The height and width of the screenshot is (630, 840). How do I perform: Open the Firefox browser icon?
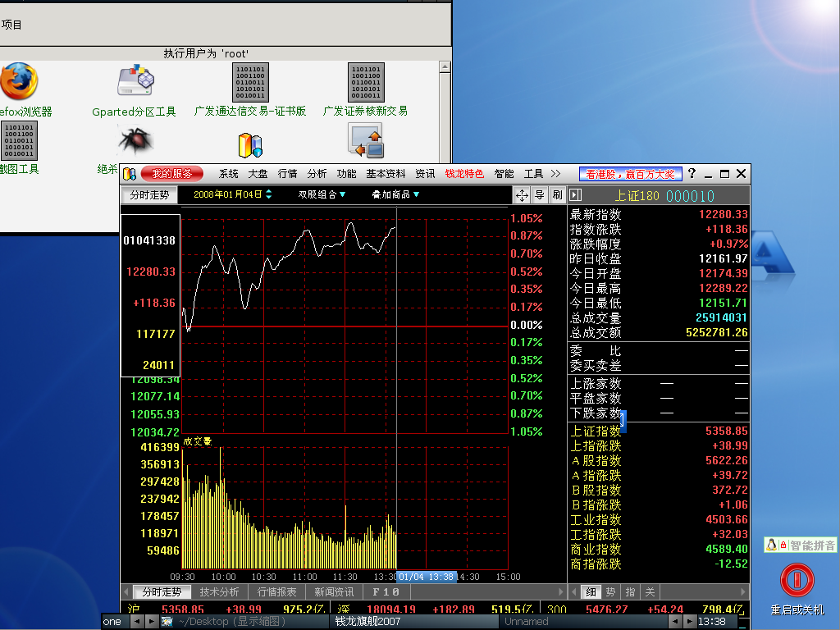pyautogui.click(x=19, y=81)
